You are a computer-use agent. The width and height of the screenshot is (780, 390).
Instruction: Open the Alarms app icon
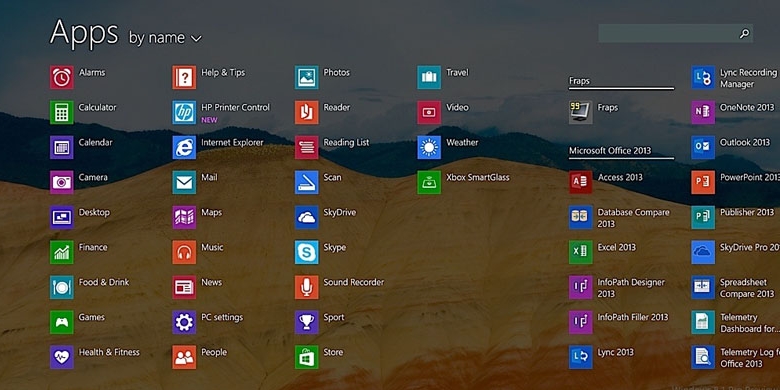pyautogui.click(x=62, y=78)
